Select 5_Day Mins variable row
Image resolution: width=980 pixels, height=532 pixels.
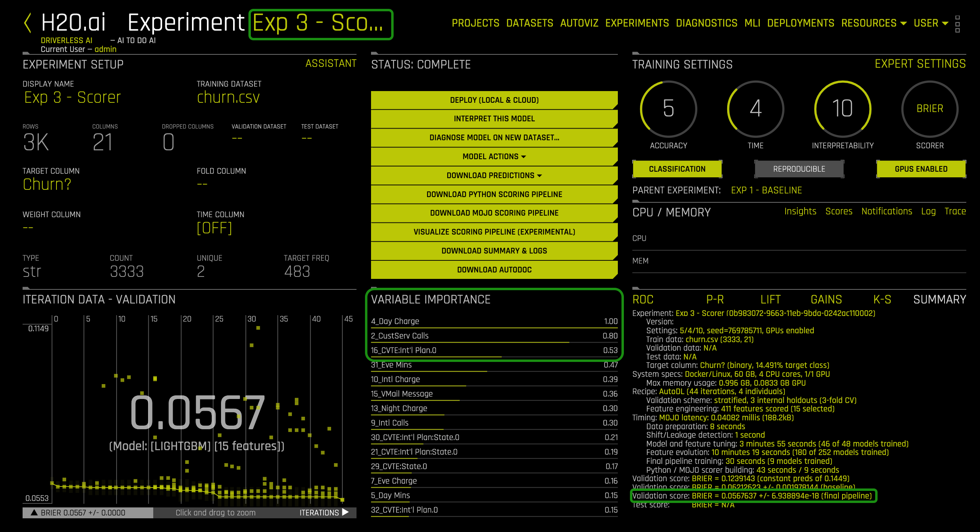click(494, 495)
